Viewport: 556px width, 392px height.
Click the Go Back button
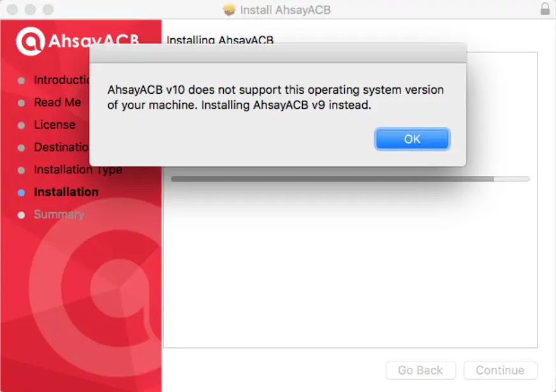point(420,370)
